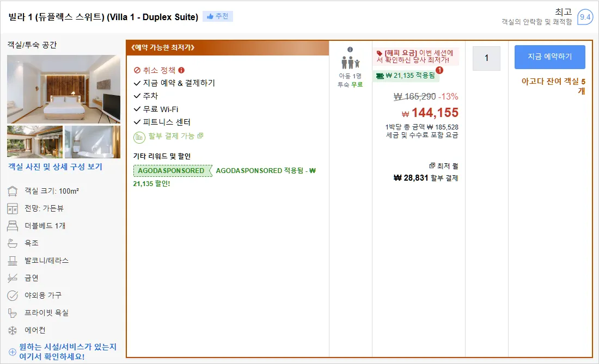Click the green coupon icon before ₩ 21,135 적용됨
This screenshot has width=599, height=364.
(380, 76)
